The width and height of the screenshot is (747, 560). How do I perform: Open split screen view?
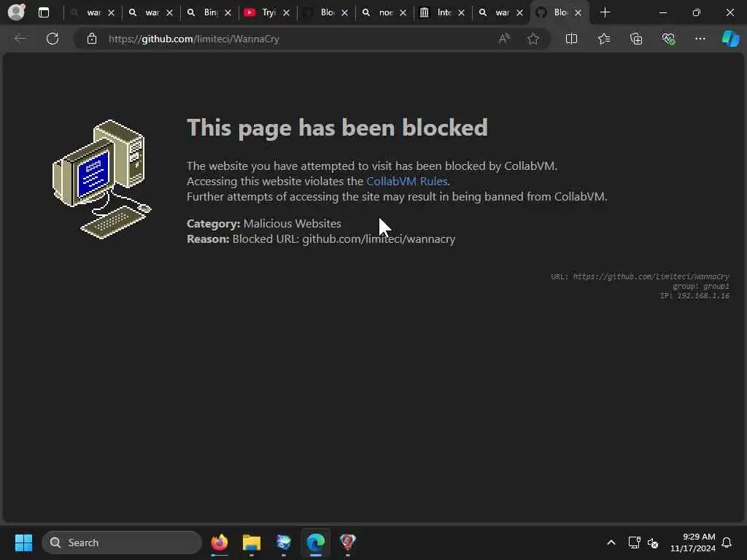tap(571, 39)
